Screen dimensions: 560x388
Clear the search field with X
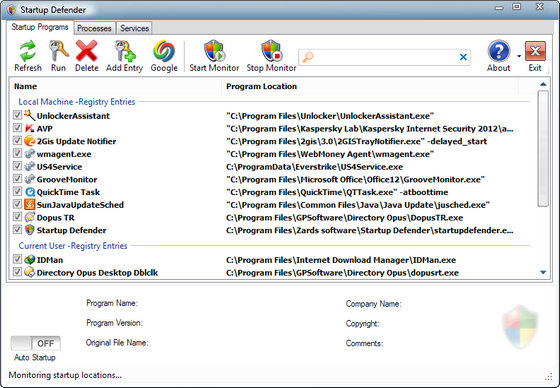[x=463, y=57]
